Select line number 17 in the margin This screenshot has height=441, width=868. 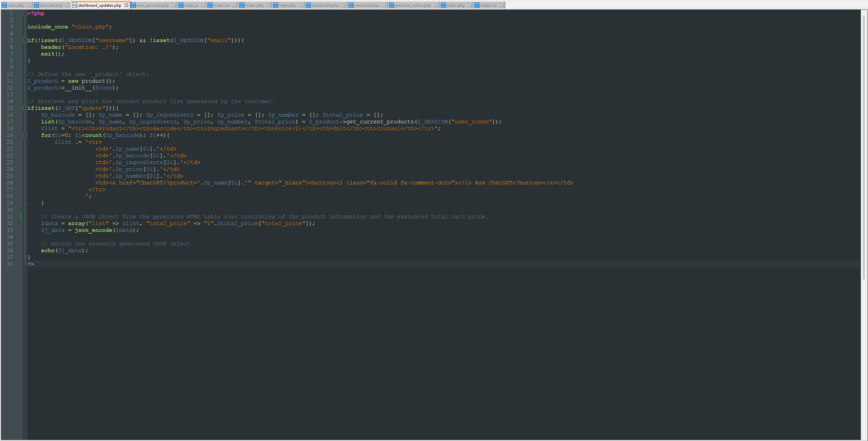pos(10,122)
